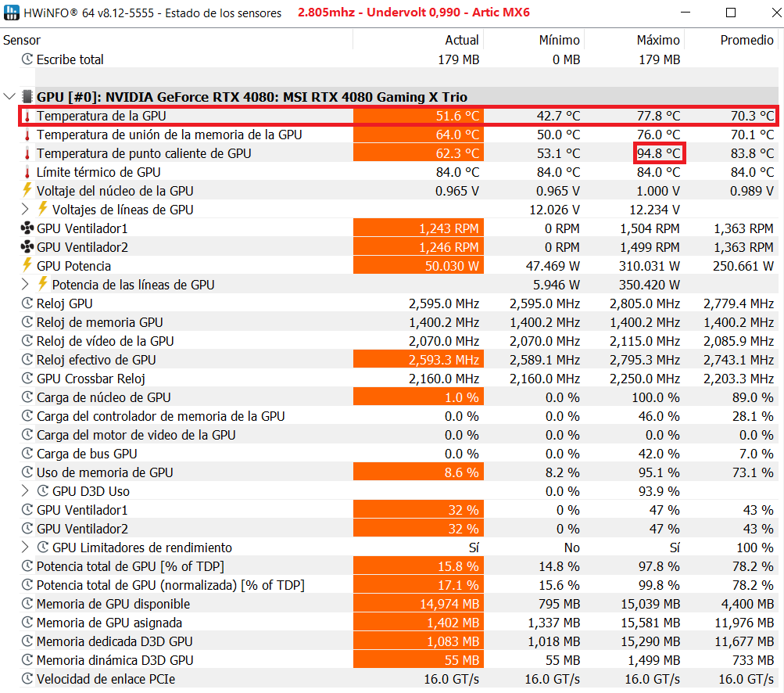Select 'Potencia total de GPU [% of TDP]' label
784x693 pixels.
click(131, 566)
